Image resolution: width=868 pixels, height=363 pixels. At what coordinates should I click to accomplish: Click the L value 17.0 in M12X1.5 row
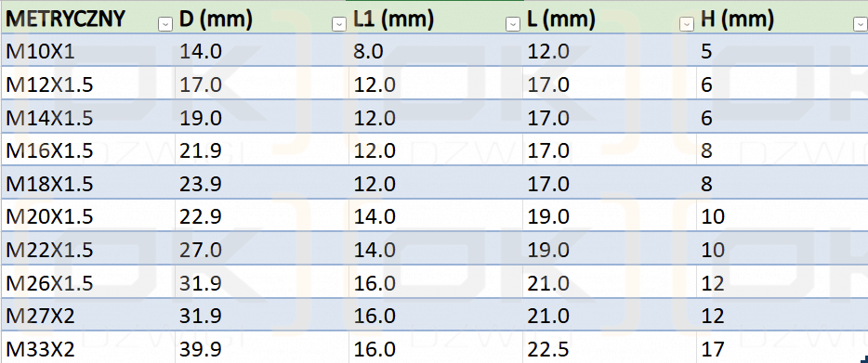548,84
